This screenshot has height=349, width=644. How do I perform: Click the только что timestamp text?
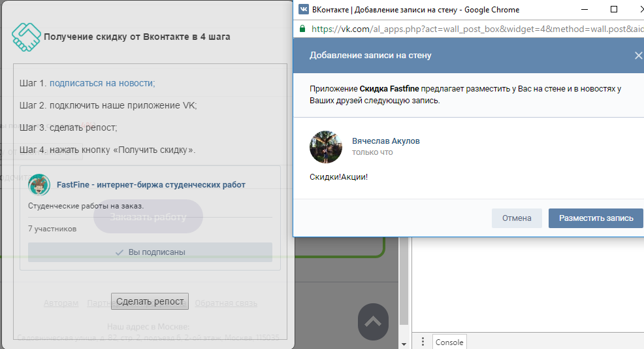pyautogui.click(x=372, y=152)
